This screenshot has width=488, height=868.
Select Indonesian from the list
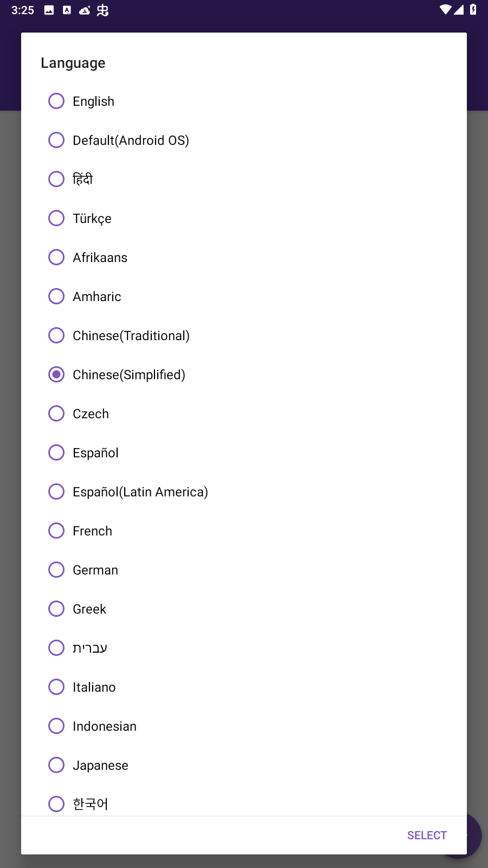(x=244, y=726)
